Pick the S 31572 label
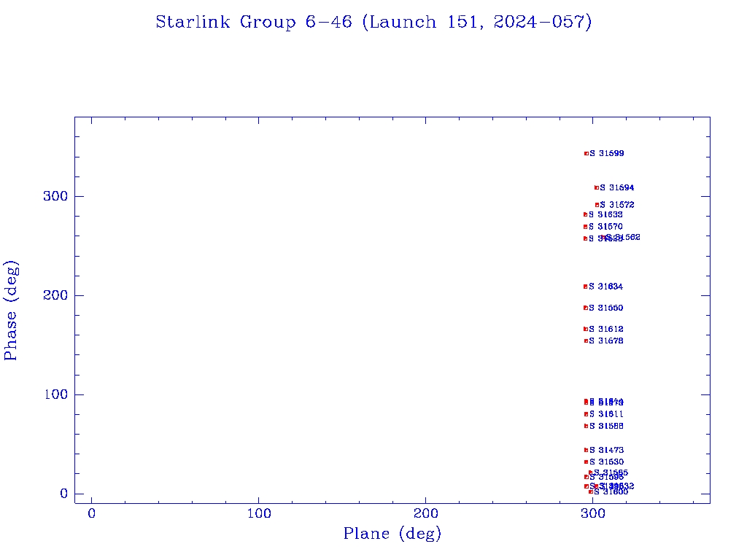 (x=617, y=205)
